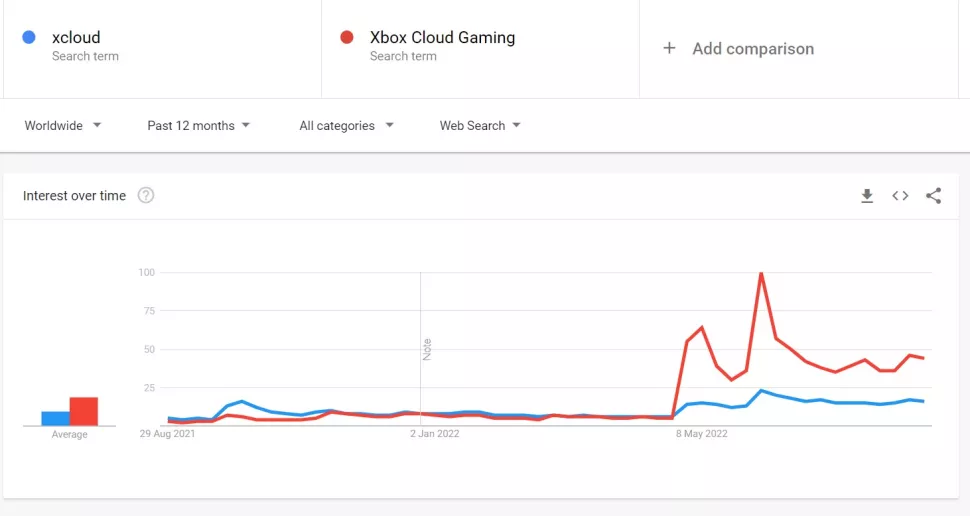Open the Worldwide region dropdown
Screen dimensions: 970x516
(63, 126)
